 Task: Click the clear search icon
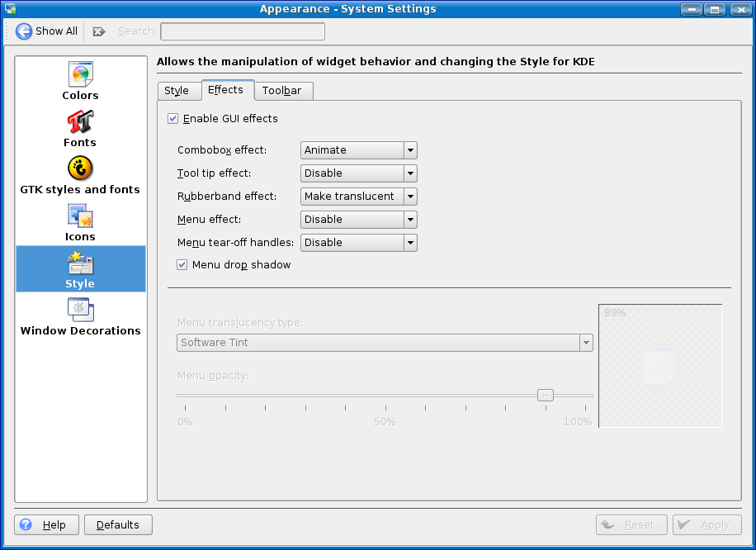(99, 31)
